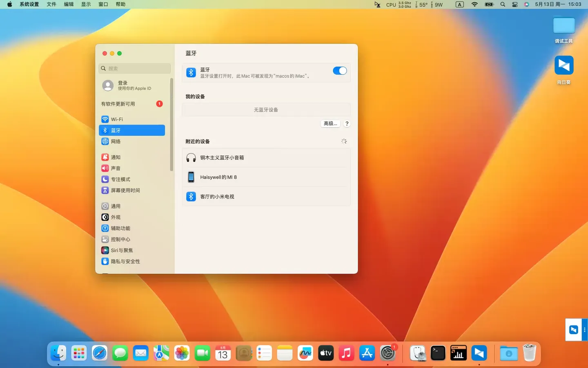Open the 窗口 menu

click(103, 4)
